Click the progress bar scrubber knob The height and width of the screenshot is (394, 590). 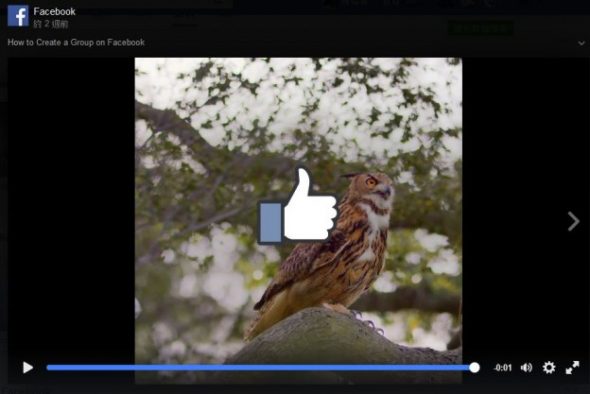tap(474, 367)
